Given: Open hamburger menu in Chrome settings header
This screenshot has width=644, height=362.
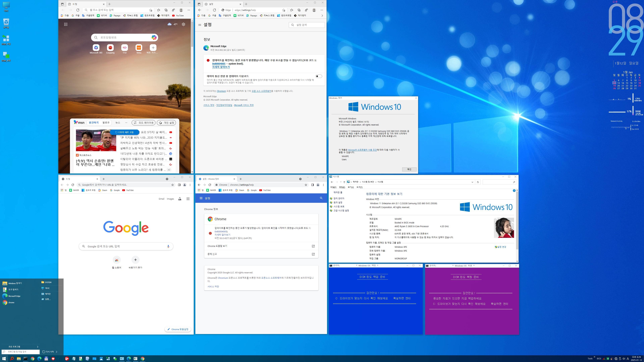Looking at the screenshot, I should [201, 198].
